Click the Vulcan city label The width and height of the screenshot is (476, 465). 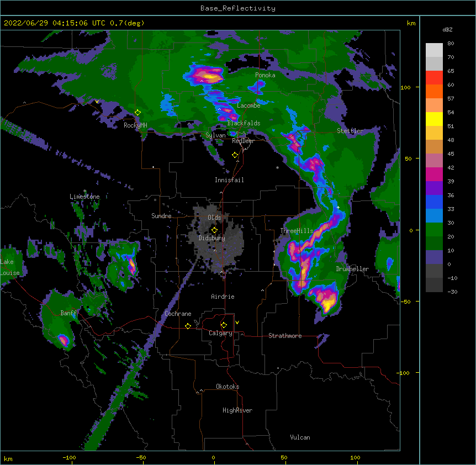[300, 437]
